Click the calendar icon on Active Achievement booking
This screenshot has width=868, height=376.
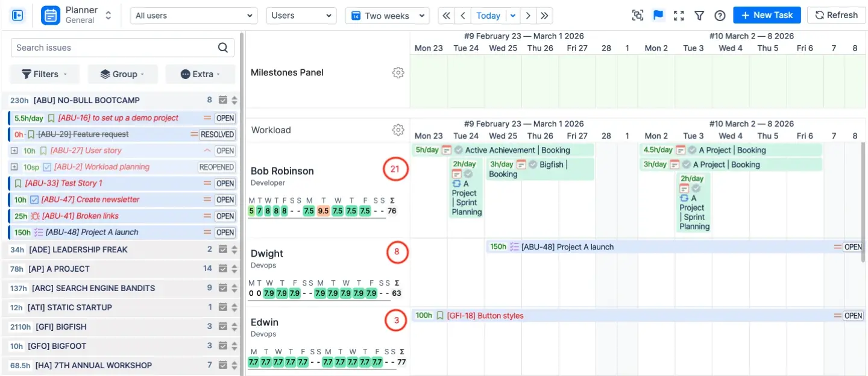click(x=447, y=150)
